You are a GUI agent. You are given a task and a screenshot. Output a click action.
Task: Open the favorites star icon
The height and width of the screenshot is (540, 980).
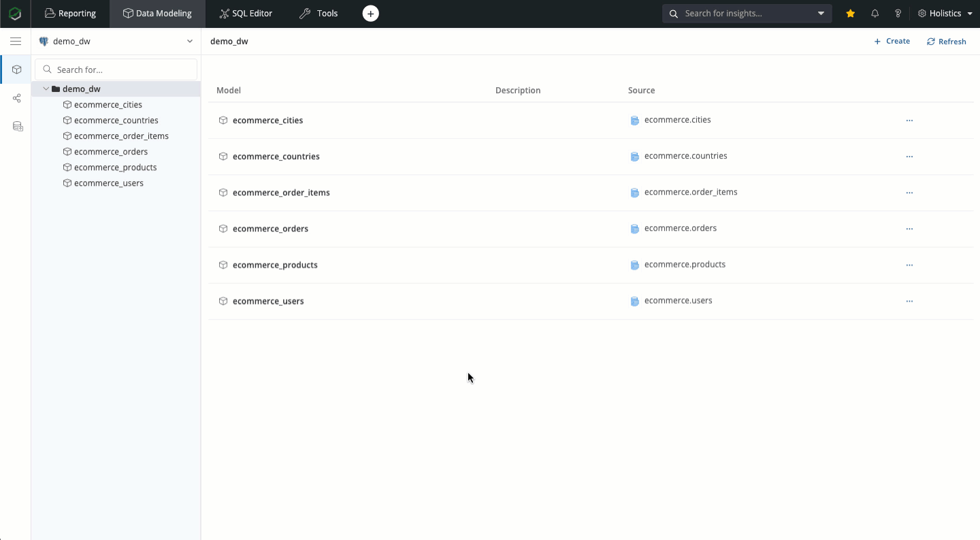pos(850,14)
